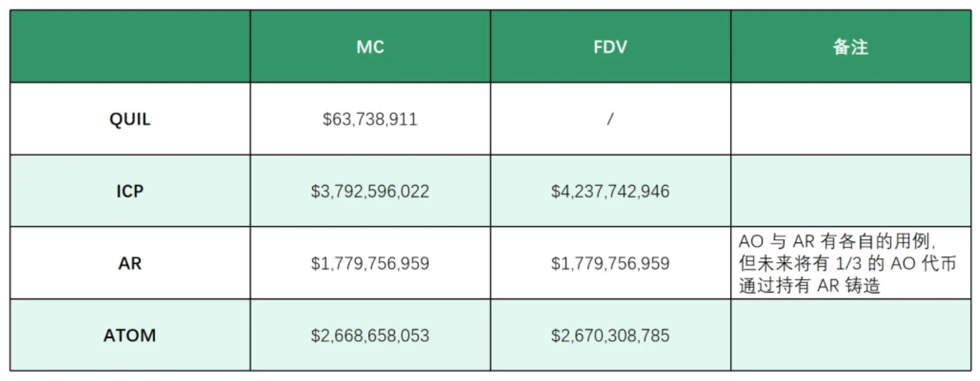Click ATOM market cap $2,668,658,053

tap(370, 335)
